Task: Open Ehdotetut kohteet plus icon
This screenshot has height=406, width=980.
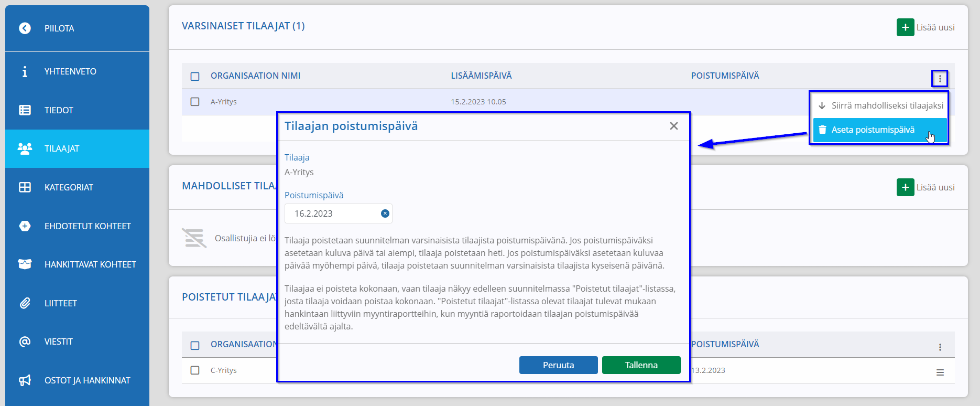Action: 25,226
